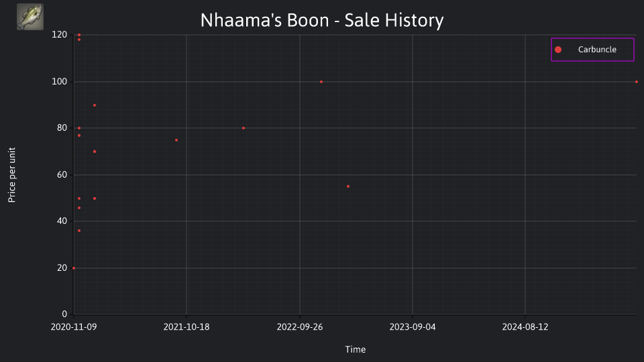
Task: Click the 2024-08-12 x-axis label
Action: pyautogui.click(x=525, y=327)
